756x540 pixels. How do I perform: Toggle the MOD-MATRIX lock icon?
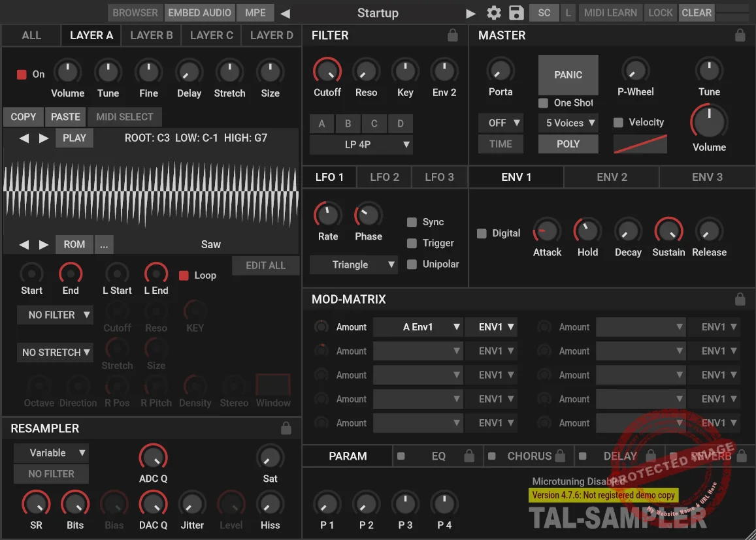pyautogui.click(x=740, y=299)
